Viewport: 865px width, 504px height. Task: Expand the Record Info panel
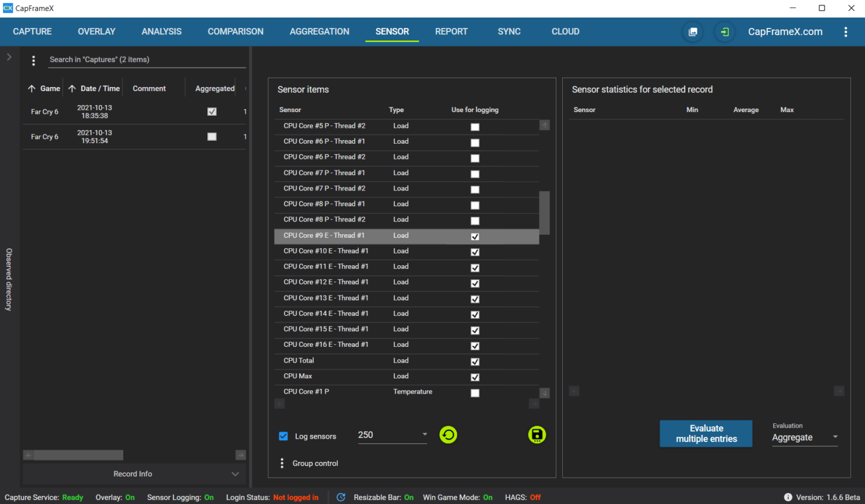235,474
